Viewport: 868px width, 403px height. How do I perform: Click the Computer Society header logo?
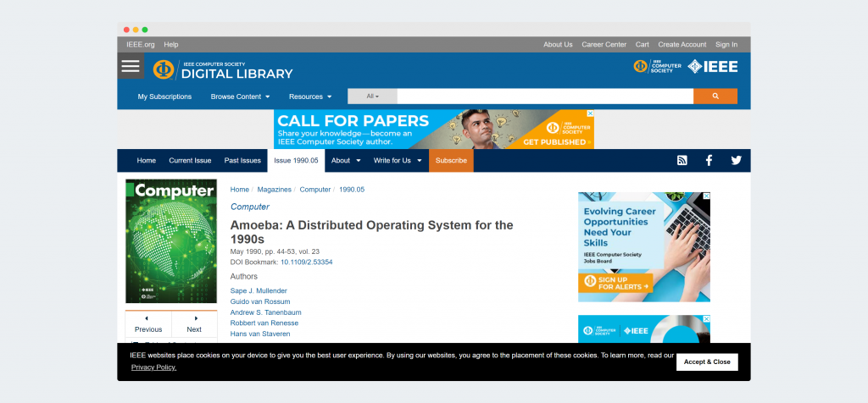[657, 67]
